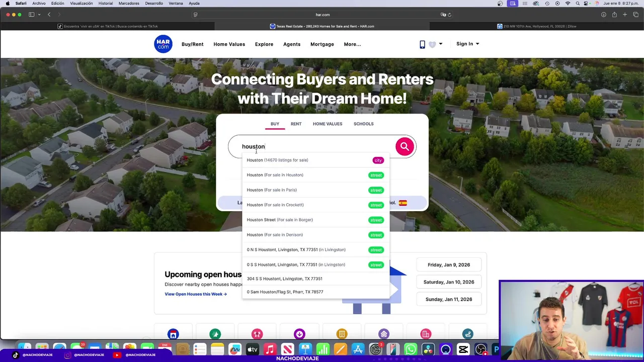Switch to the RENT search tab
644x362 pixels.
point(296,124)
